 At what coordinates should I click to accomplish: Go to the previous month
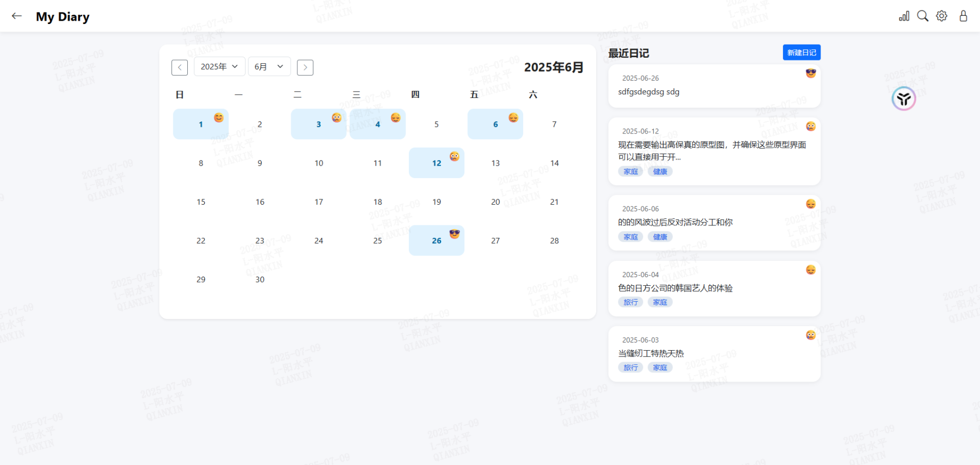(x=180, y=68)
